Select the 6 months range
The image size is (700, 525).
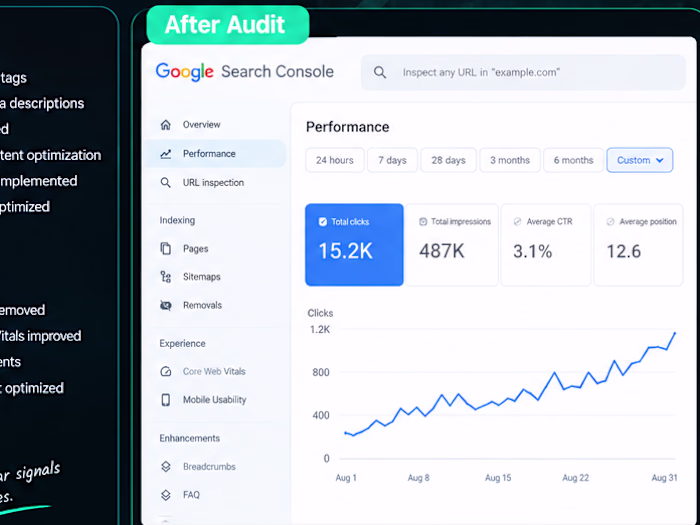[x=574, y=160]
